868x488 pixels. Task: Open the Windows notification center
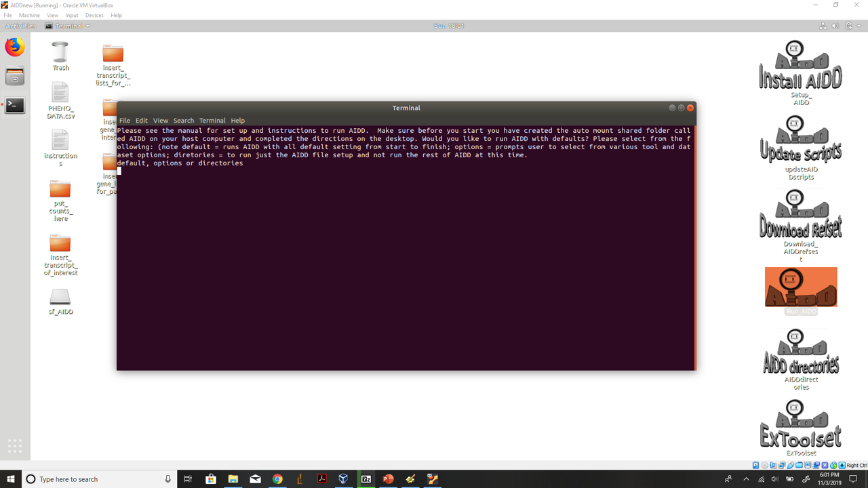[x=854, y=479]
